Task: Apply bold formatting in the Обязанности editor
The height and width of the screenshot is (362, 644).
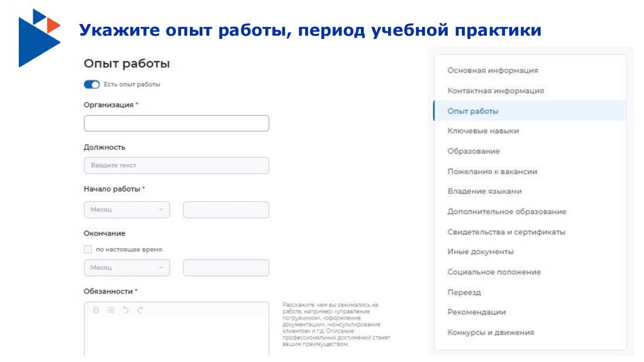Action: point(96,310)
